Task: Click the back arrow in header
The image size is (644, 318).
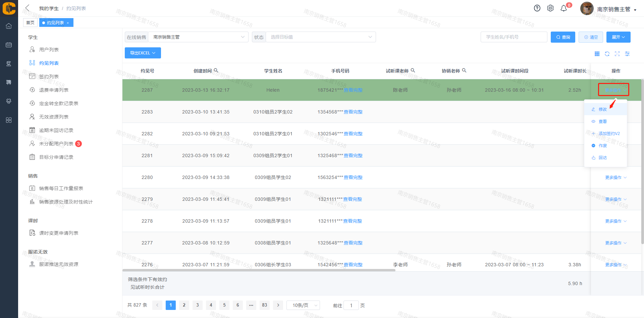Action: 28,8
